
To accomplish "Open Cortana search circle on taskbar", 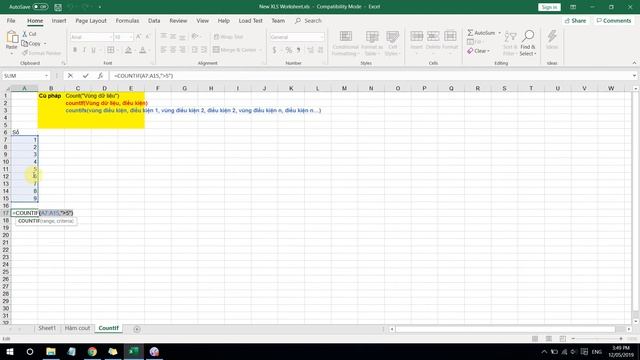I will coord(30,351).
